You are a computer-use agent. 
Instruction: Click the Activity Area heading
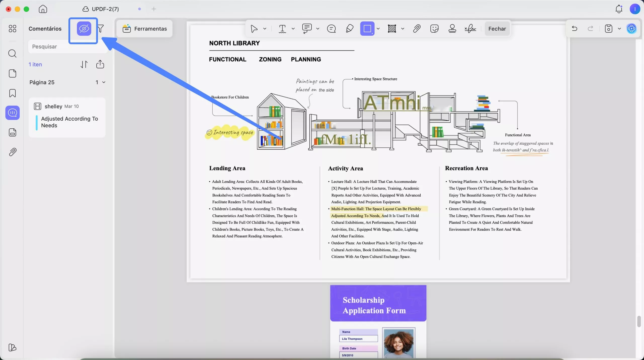(345, 168)
